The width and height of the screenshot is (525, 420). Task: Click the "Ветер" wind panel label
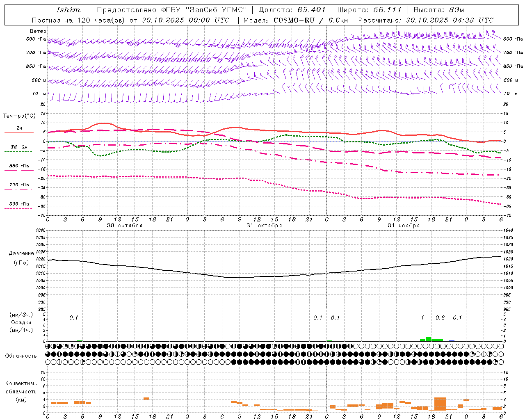click(38, 31)
